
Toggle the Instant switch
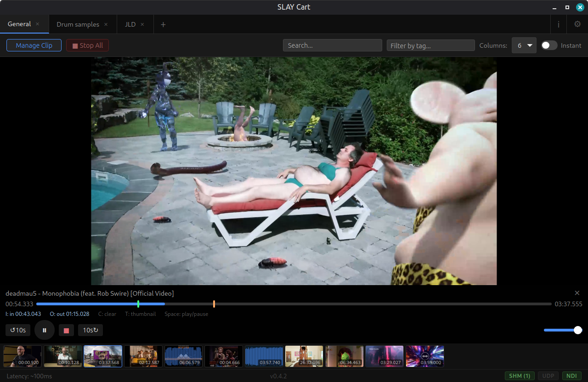(549, 45)
